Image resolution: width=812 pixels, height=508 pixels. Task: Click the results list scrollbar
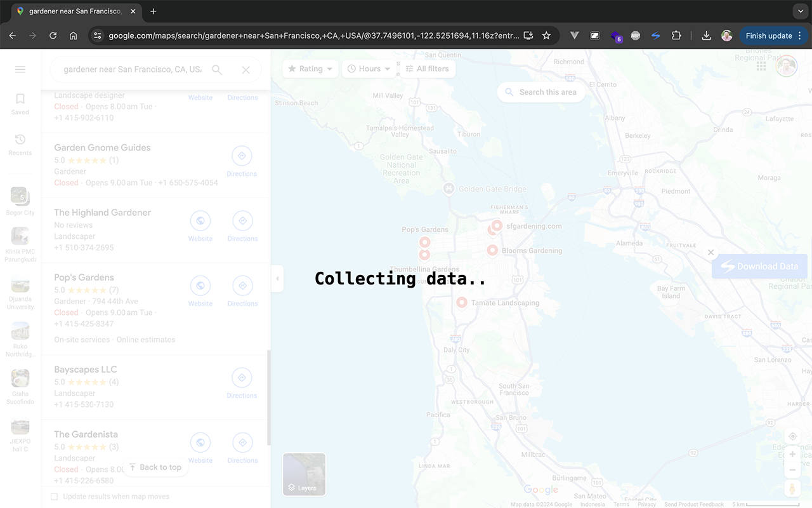268,398
